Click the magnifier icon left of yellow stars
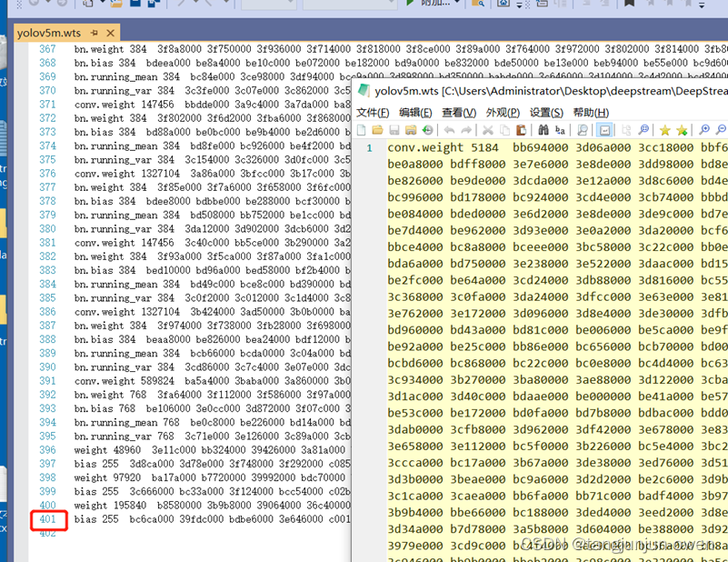 [643, 130]
